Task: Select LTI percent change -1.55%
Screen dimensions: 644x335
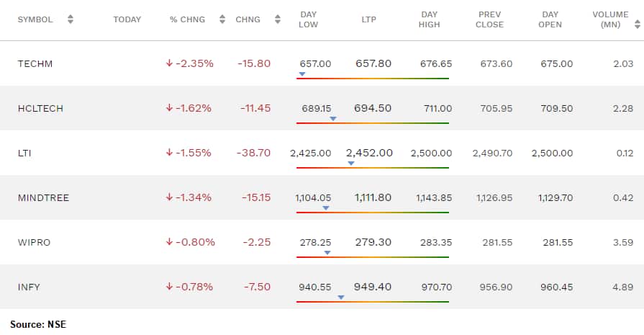Action: coord(194,153)
